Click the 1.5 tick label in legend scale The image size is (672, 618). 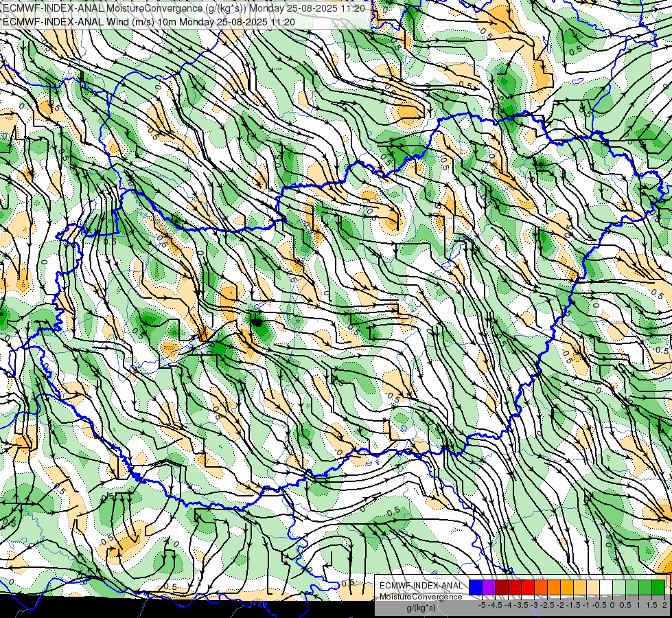point(651,605)
